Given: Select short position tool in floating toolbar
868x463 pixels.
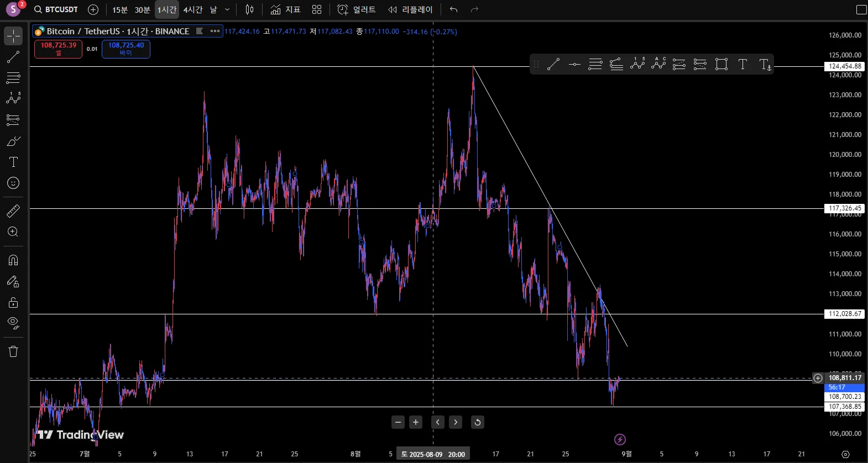Looking at the screenshot, I should tap(700, 65).
